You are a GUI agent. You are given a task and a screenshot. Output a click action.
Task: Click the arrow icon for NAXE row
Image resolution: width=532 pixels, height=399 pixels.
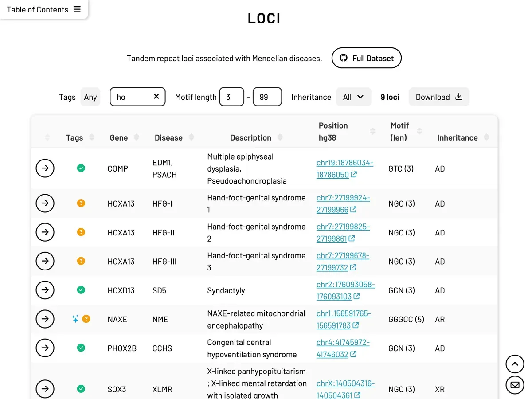point(45,319)
